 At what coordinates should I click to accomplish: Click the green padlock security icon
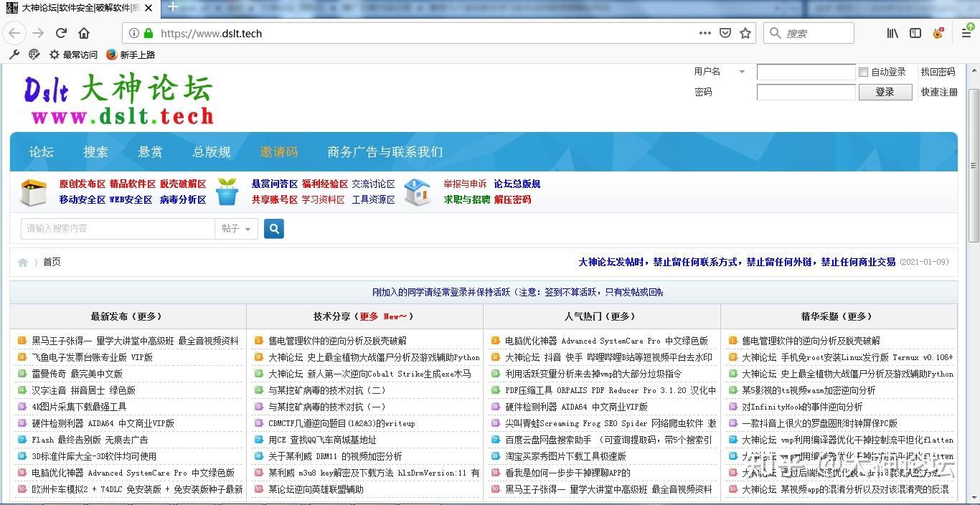[x=149, y=33]
